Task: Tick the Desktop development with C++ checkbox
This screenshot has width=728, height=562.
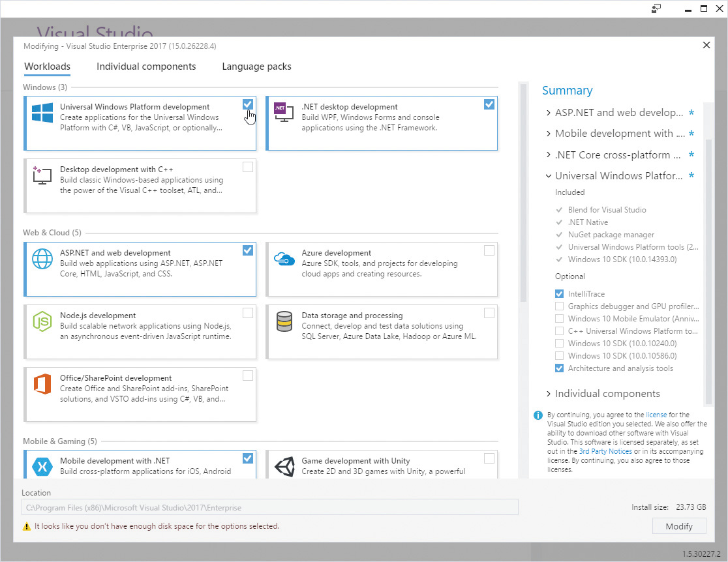Action: click(x=248, y=167)
